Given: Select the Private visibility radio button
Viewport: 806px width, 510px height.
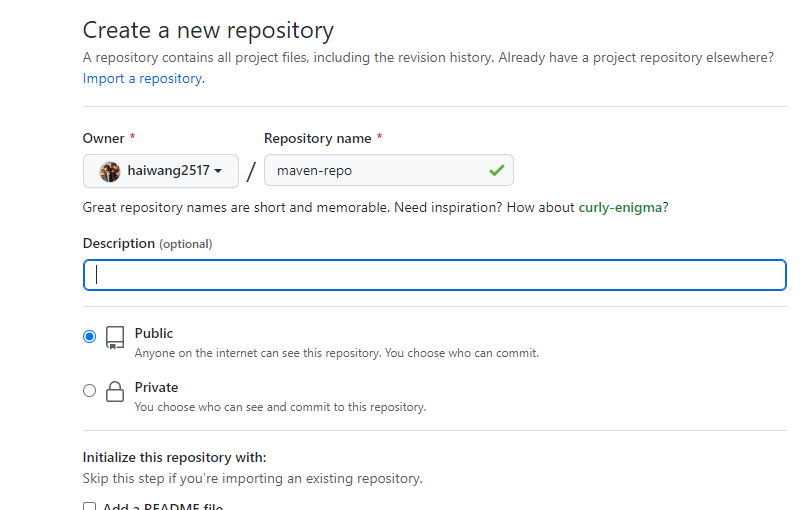Looking at the screenshot, I should coord(90,391).
